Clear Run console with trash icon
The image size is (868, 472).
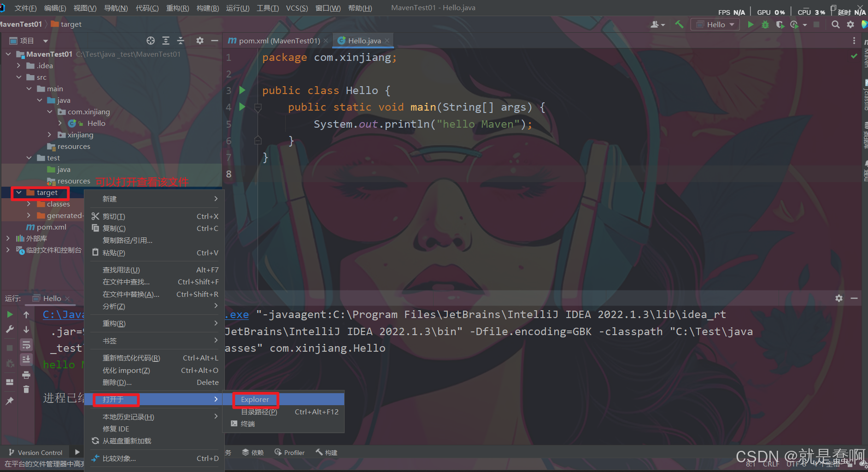pyautogui.click(x=26, y=389)
